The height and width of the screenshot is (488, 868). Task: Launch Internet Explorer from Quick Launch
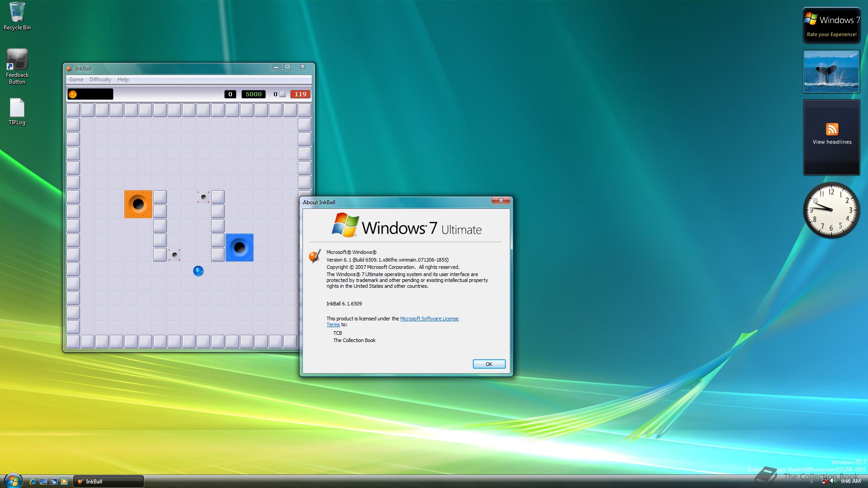33,481
